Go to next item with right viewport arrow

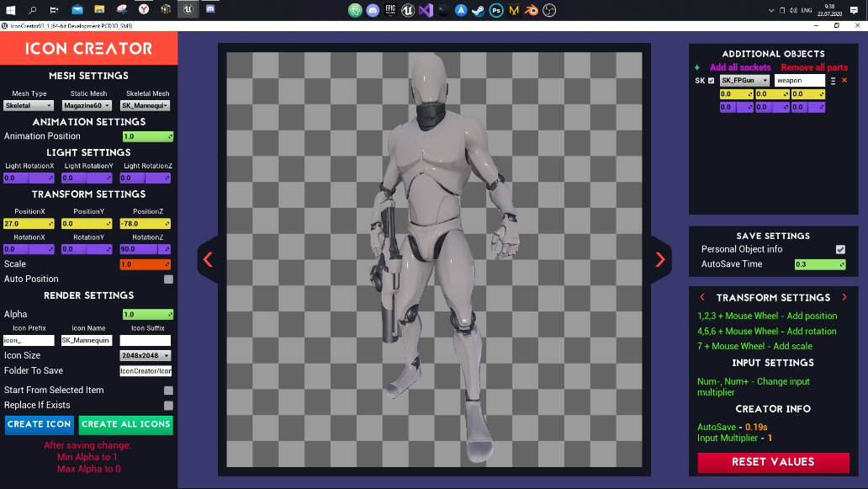point(660,259)
